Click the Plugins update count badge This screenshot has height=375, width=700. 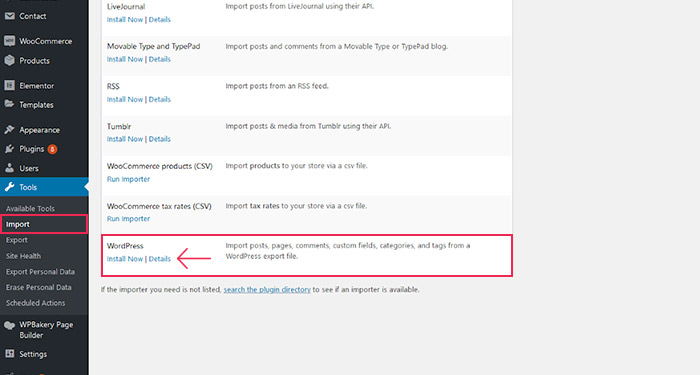point(52,149)
